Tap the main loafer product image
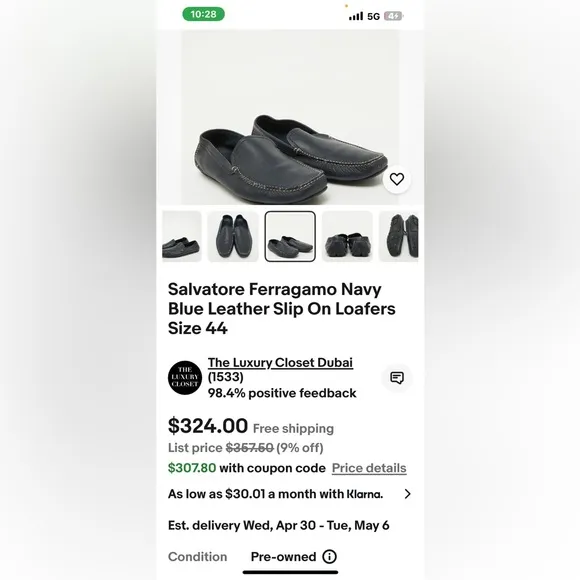The image size is (580, 580). pyautogui.click(x=290, y=117)
